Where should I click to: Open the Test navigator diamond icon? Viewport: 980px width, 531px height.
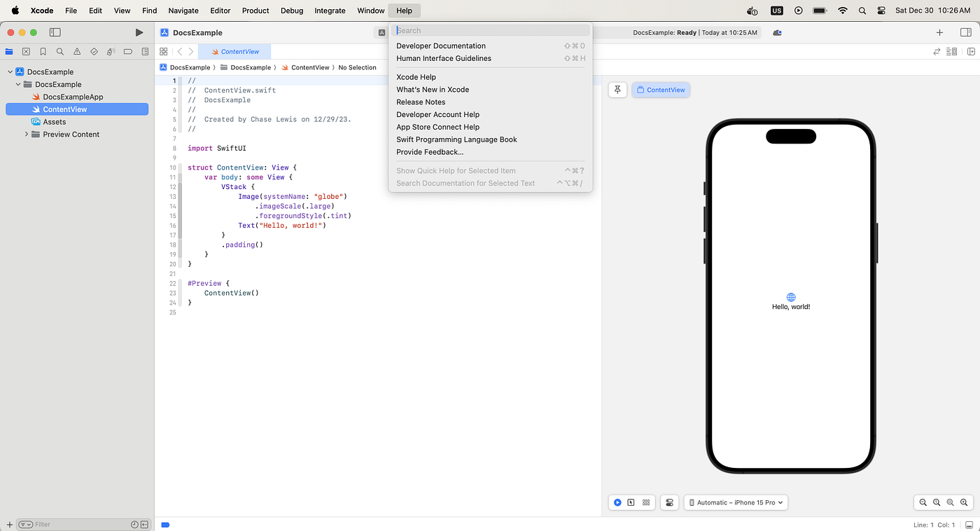tap(94, 52)
